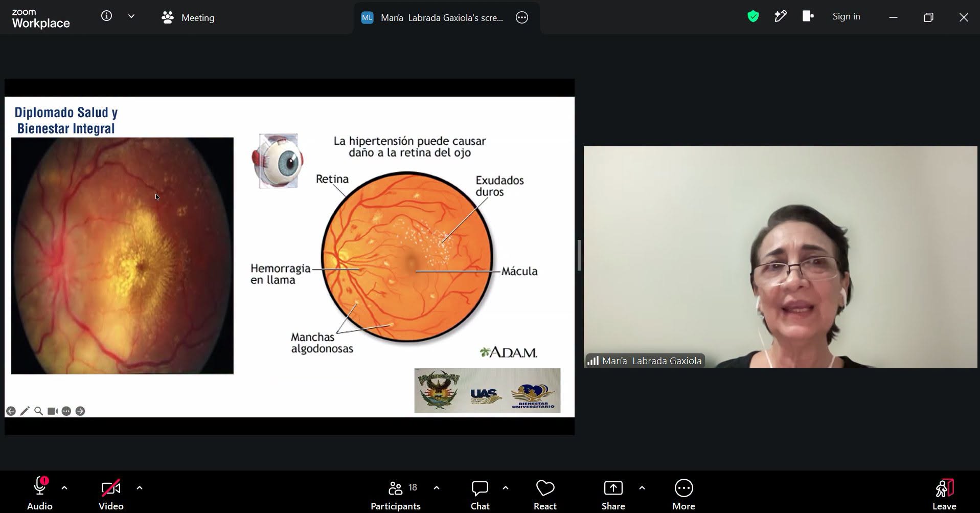Expand video settings caret
Screen dimensions: 980x513
[140, 488]
